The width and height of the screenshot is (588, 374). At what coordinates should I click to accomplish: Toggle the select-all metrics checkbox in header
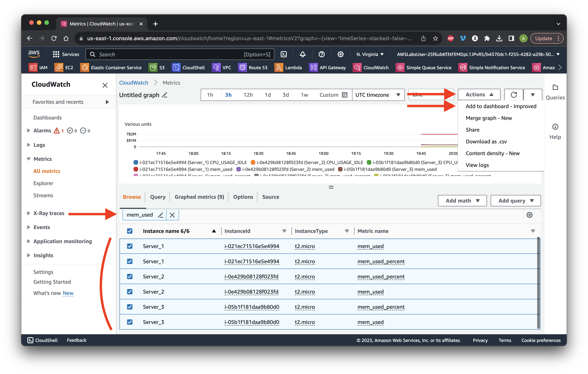pyautogui.click(x=130, y=231)
